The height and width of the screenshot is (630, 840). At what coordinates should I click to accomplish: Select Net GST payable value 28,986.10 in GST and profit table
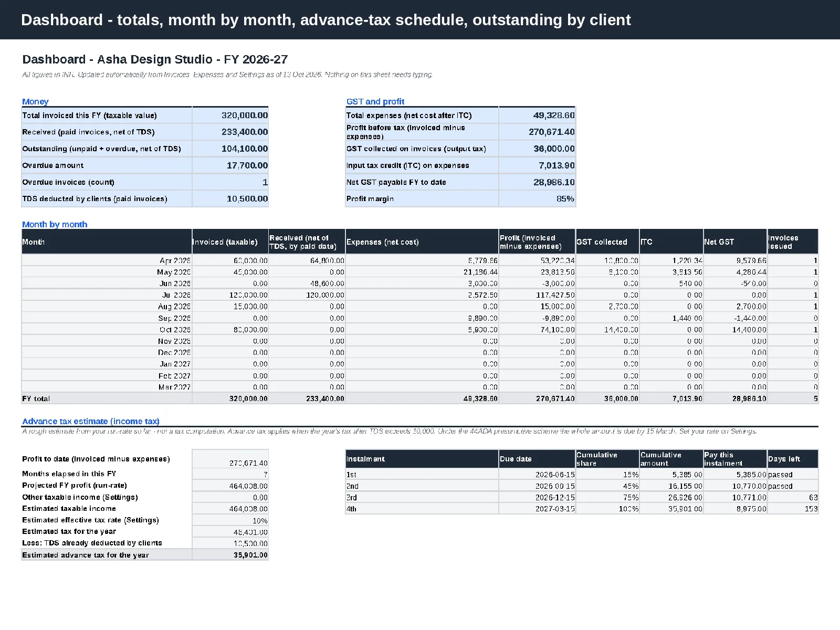(537, 183)
